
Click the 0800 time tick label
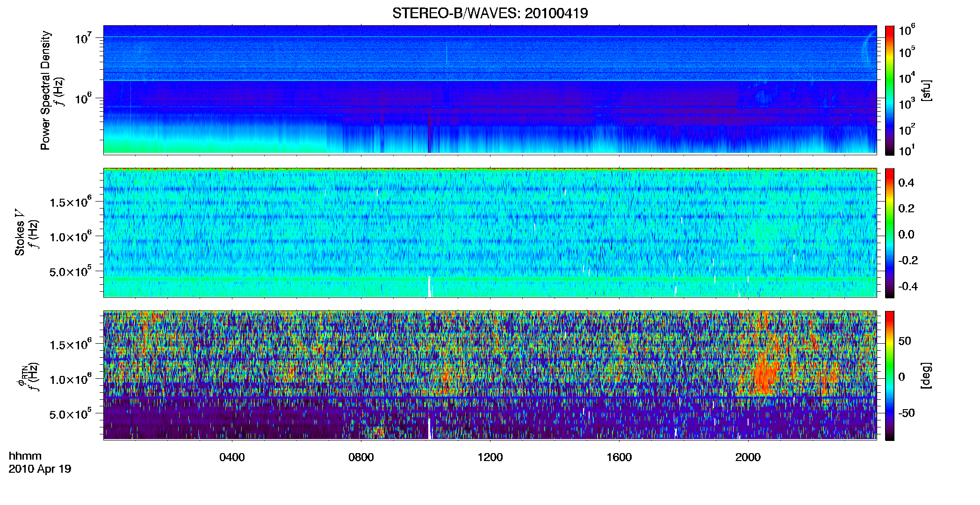pos(361,457)
